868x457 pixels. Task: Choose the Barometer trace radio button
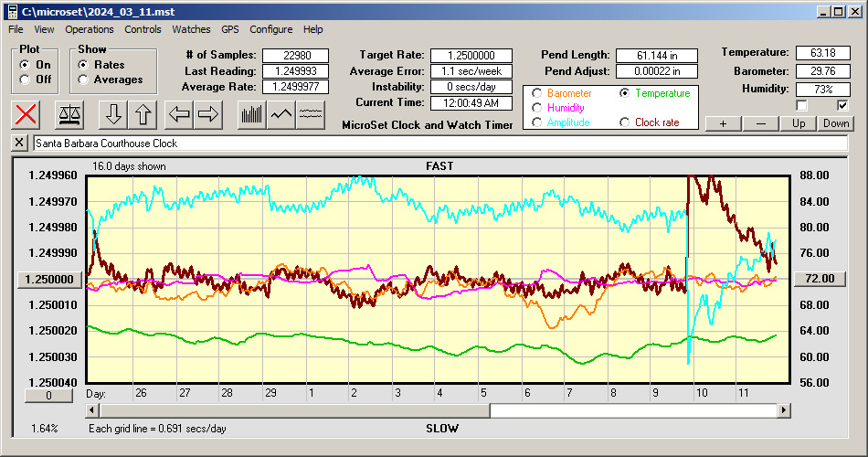point(536,93)
